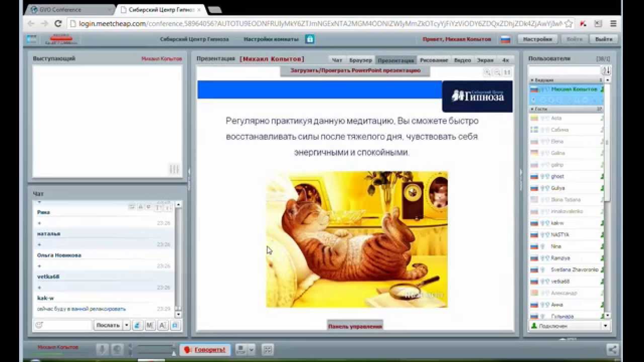This screenshot has width=644, height=362.
Task: Select user Михаил Копытов in users list
Action: 567,89
